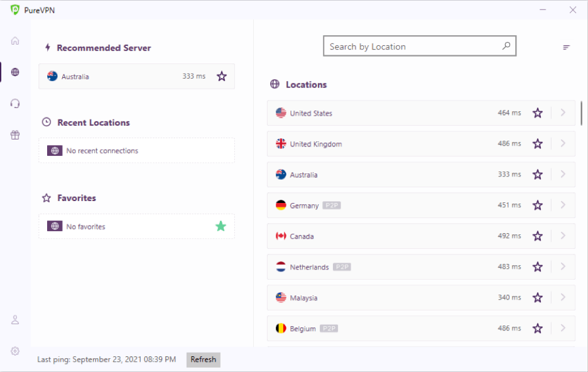This screenshot has height=372, width=588.
Task: Toggle favorite star for Netherlands
Action: 538,266
